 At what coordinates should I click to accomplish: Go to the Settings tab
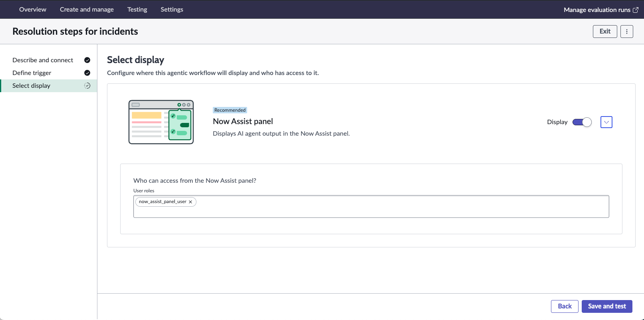point(172,9)
